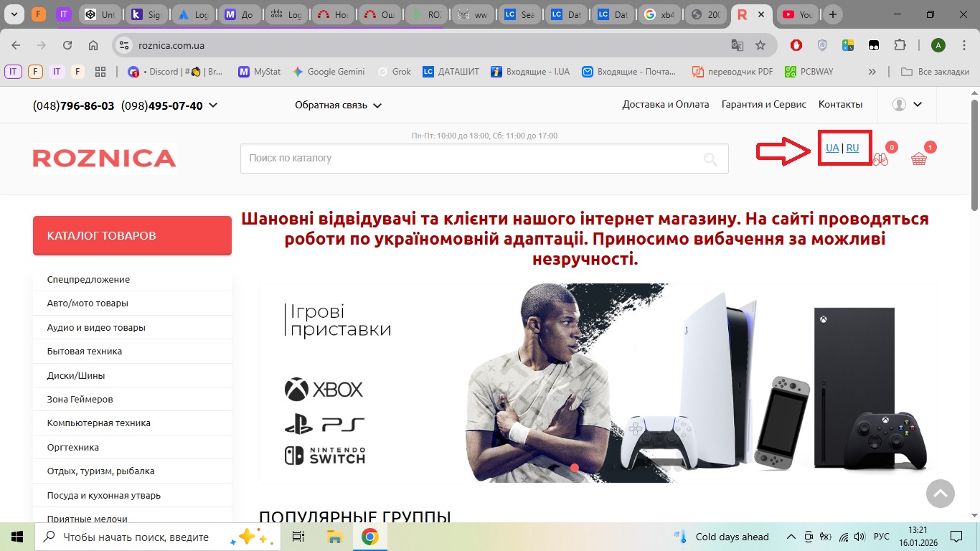
Task: Switch site language to RU
Action: (852, 148)
